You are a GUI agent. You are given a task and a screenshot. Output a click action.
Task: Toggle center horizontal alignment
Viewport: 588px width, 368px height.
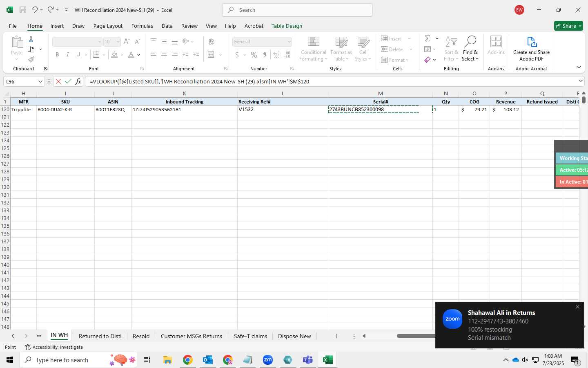[164, 55]
